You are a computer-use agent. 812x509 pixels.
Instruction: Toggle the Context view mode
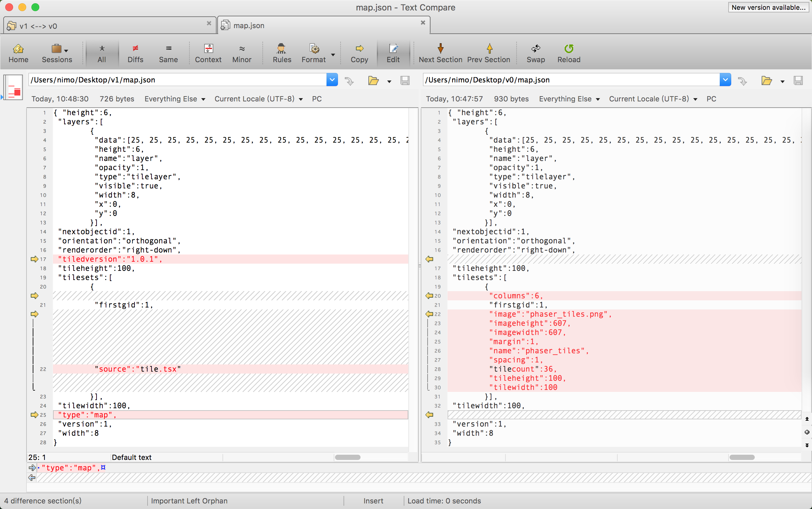tap(208, 52)
